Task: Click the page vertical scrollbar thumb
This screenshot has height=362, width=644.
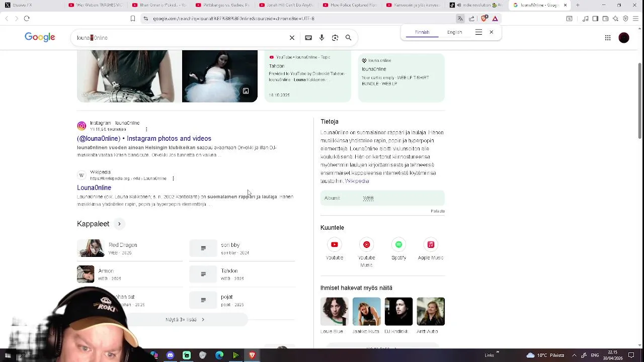Action: 640,101
